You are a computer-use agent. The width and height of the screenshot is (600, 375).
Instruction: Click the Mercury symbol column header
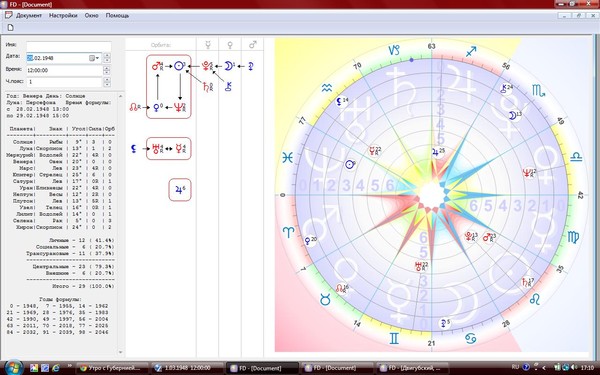coord(208,45)
